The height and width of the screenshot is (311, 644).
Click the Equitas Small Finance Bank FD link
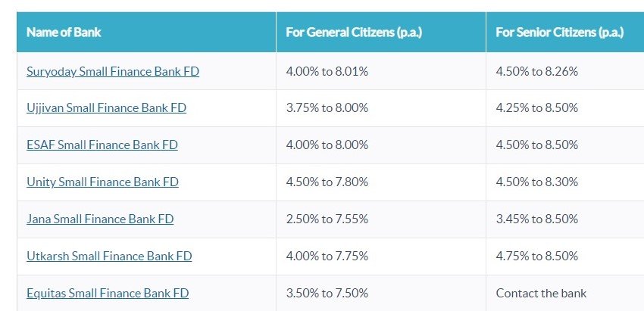[x=108, y=294]
